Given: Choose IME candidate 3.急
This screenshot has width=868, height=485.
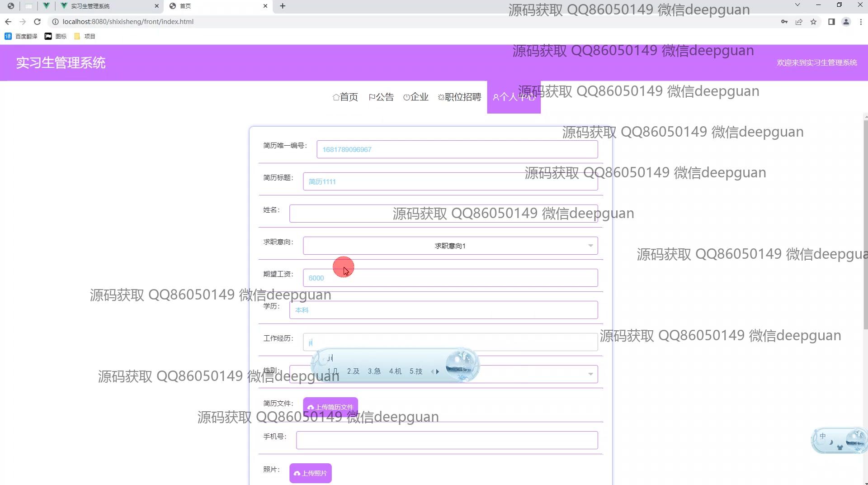Looking at the screenshot, I should [x=374, y=371].
